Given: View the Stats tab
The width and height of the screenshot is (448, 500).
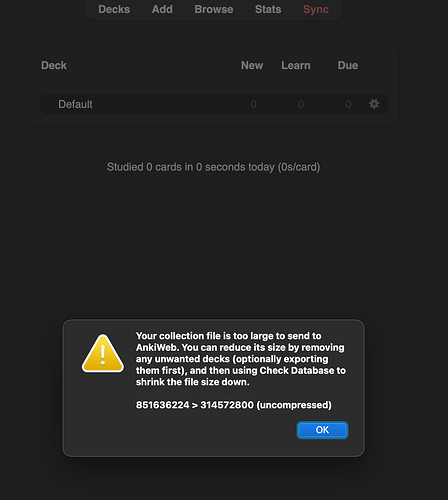Looking at the screenshot, I should coord(268,9).
